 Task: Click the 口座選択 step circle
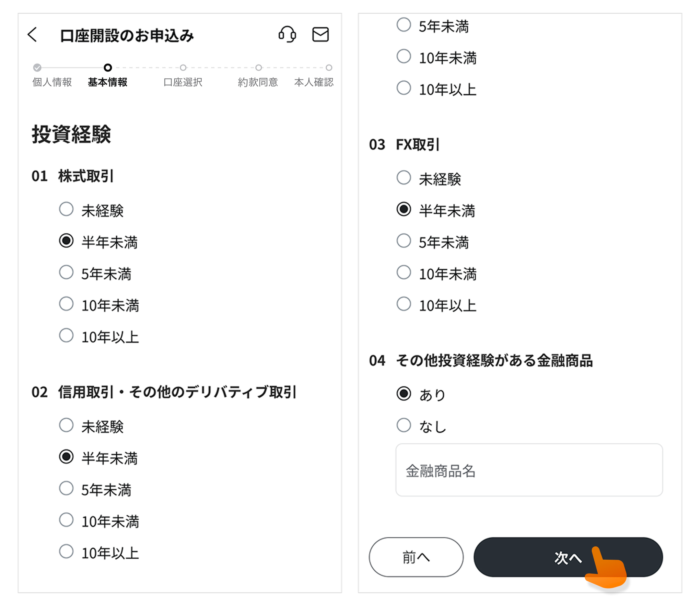coord(183,68)
